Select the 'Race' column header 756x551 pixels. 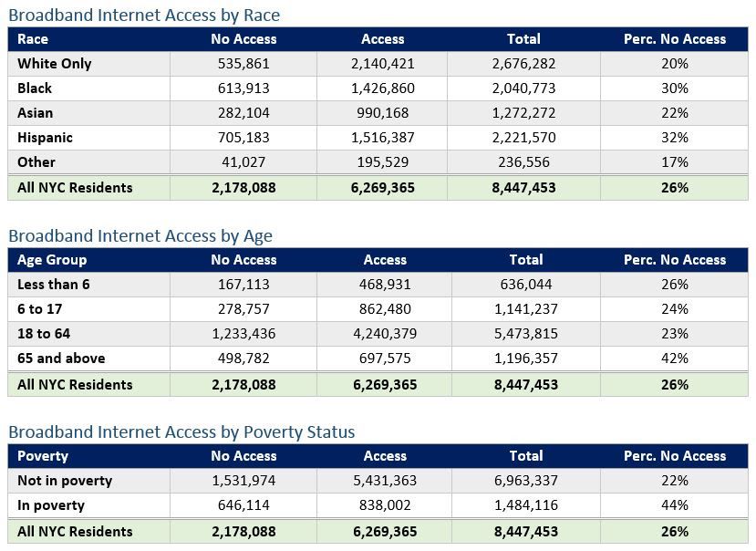[x=33, y=39]
